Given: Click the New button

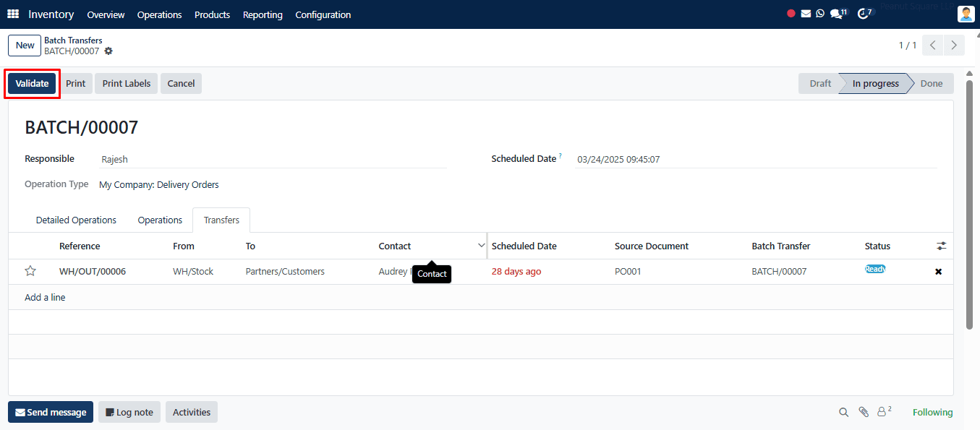Looking at the screenshot, I should 25,46.
